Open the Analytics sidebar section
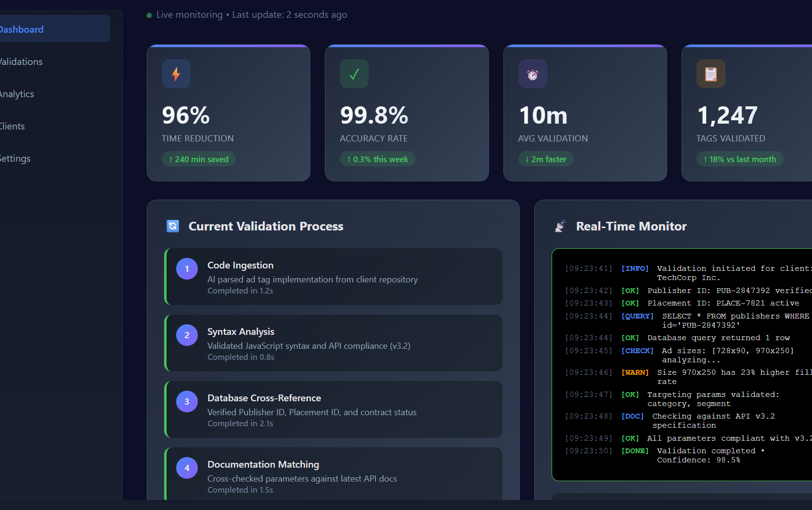Screen dimensions: 812x510 (x=17, y=94)
